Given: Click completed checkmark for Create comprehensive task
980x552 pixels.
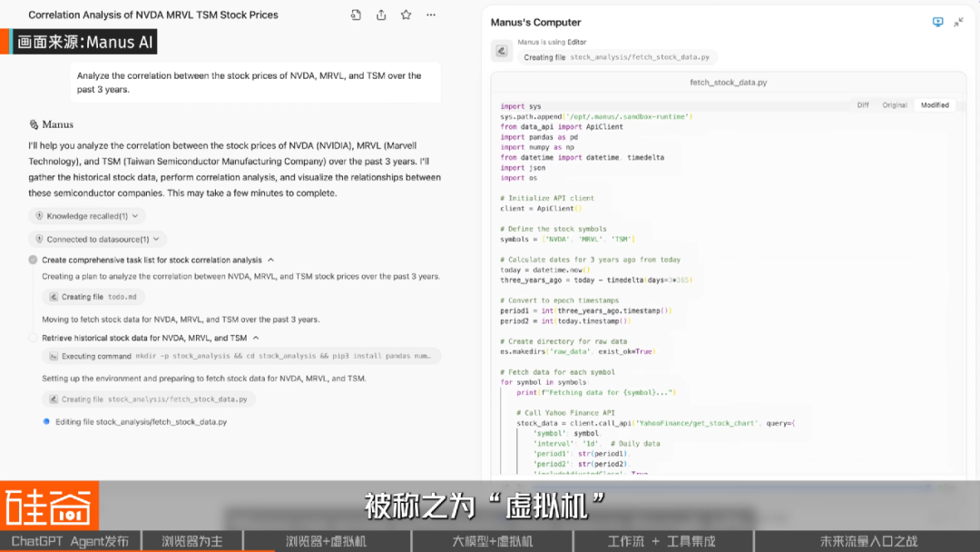Looking at the screenshot, I should coord(34,260).
